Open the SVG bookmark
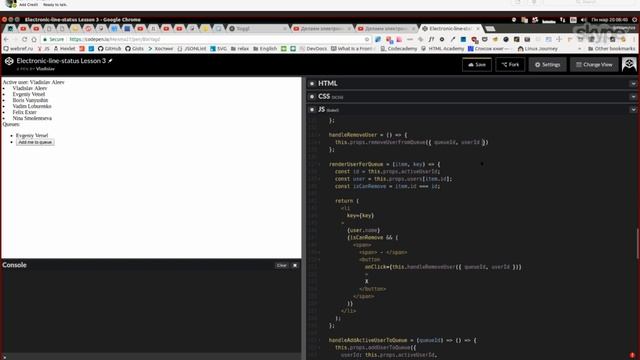This screenshot has height=360, width=640. pos(218,49)
